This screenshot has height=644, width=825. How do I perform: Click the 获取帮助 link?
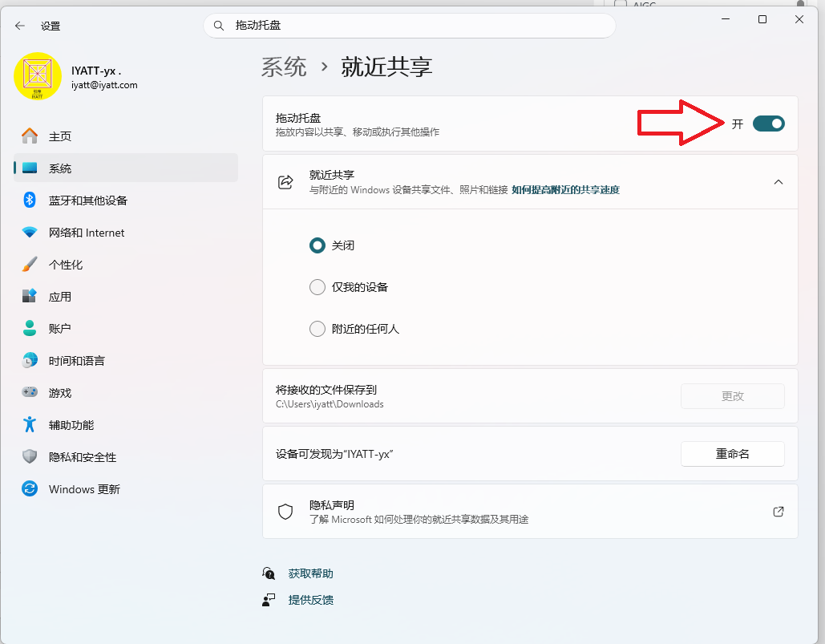310,573
